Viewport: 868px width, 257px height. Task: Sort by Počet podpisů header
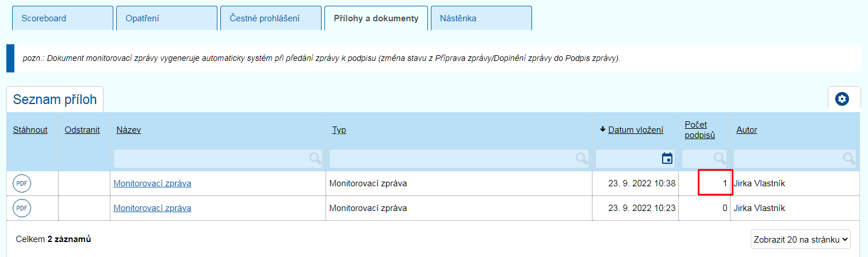click(x=699, y=130)
